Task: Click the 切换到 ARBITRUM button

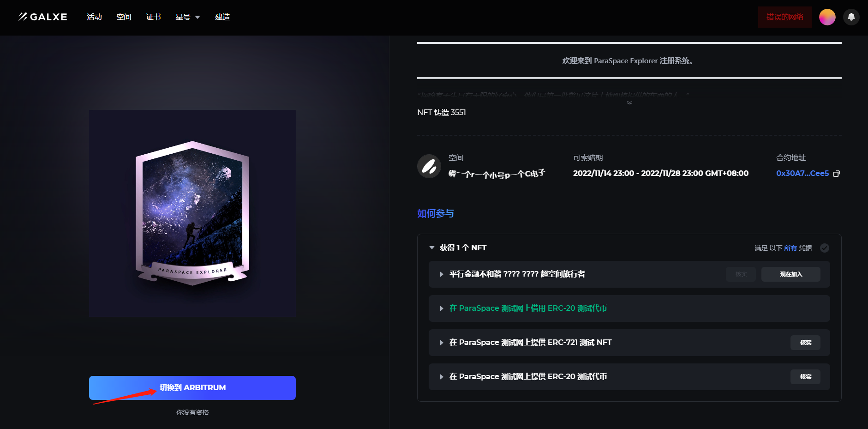Action: (192, 388)
